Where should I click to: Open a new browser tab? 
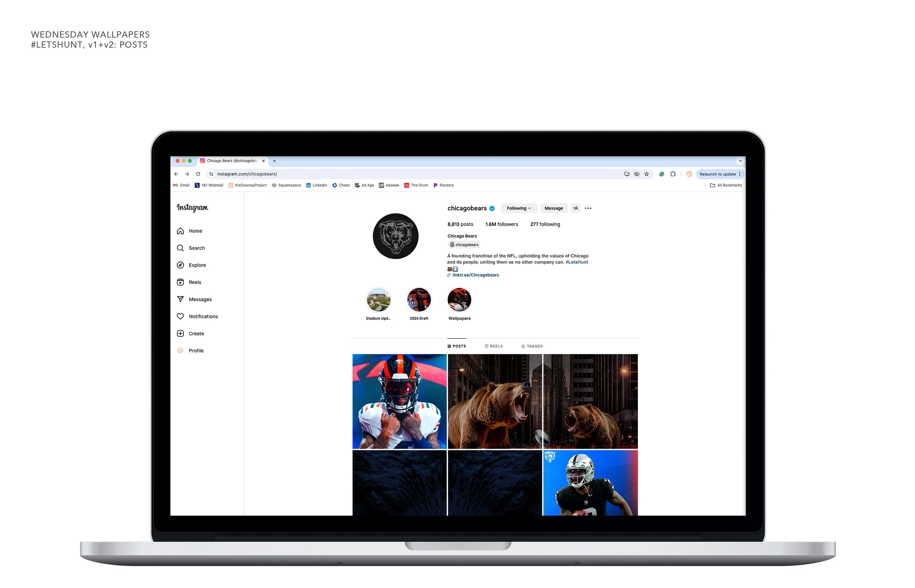(x=274, y=161)
